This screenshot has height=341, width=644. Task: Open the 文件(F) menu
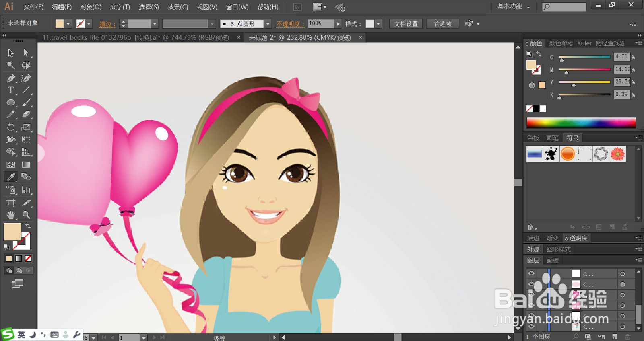[33, 7]
